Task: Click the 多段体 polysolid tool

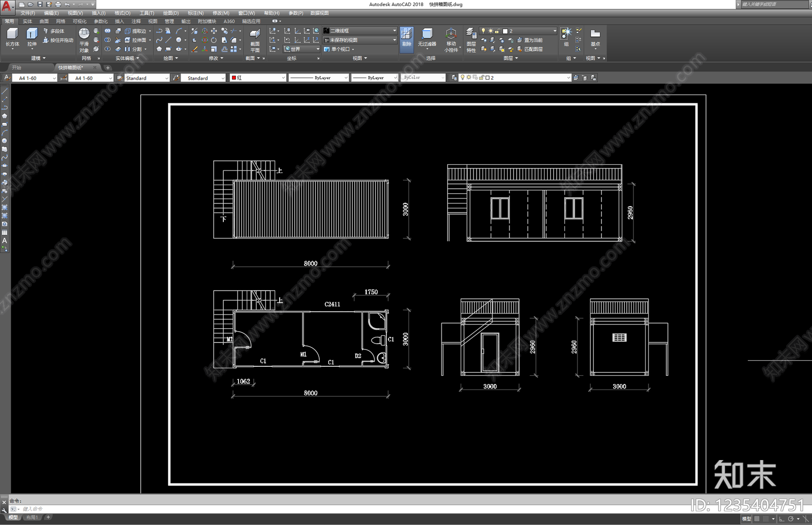Action: 54,31
